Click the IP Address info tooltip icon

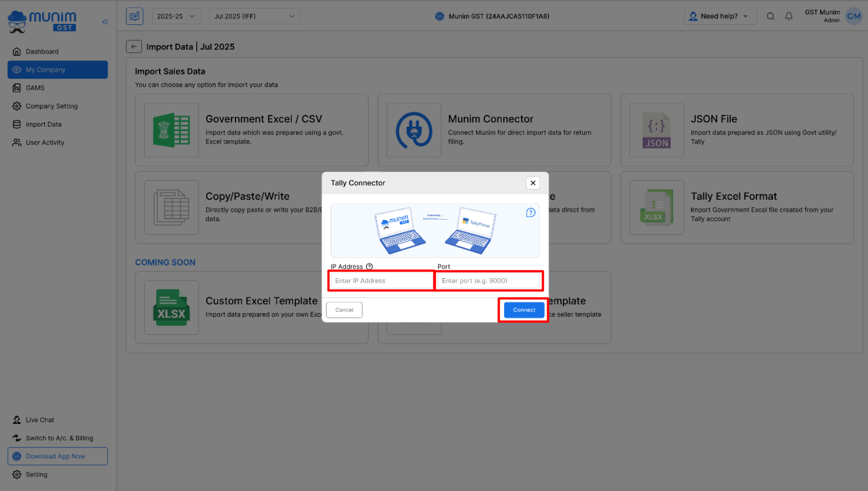pyautogui.click(x=369, y=266)
